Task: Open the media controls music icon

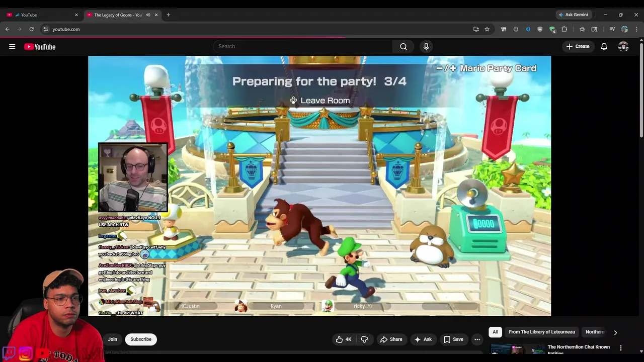Action: [612, 29]
